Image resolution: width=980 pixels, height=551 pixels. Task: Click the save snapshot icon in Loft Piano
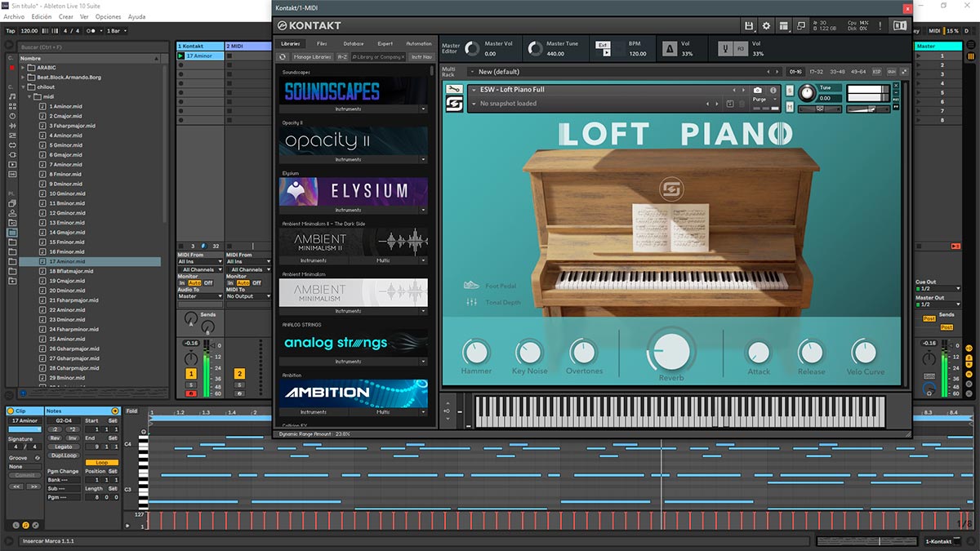tap(731, 104)
